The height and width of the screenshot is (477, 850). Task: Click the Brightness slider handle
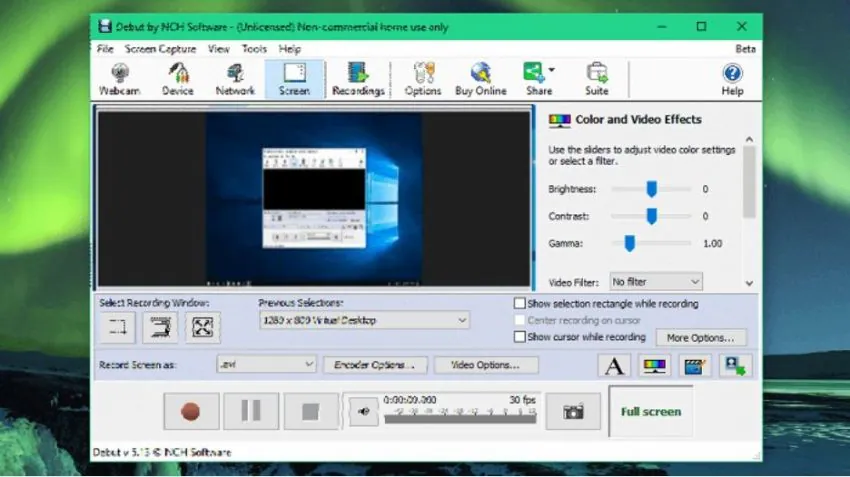click(x=652, y=189)
